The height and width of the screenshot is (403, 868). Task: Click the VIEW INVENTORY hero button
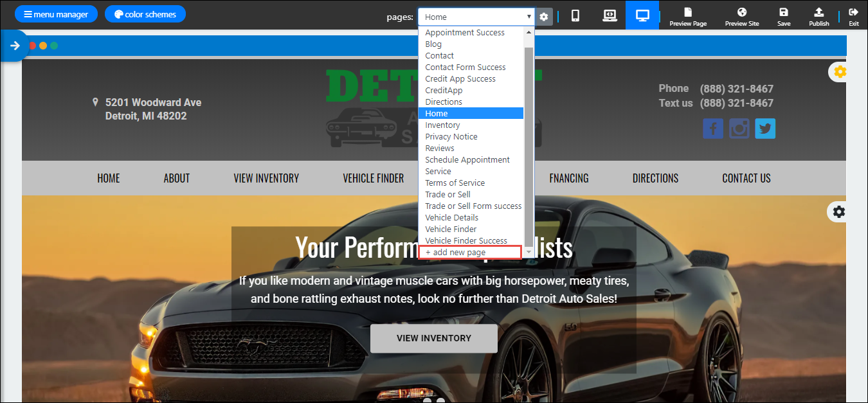tap(434, 338)
